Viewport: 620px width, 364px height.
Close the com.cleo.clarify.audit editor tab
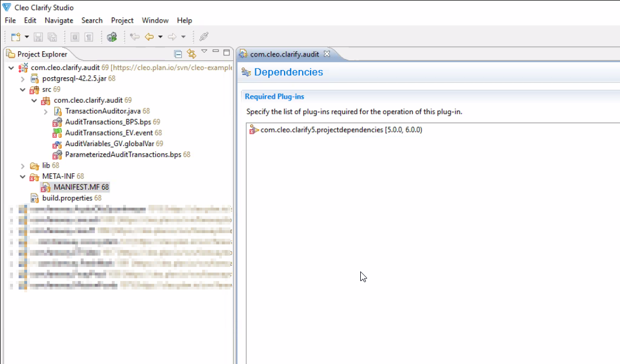pyautogui.click(x=327, y=54)
